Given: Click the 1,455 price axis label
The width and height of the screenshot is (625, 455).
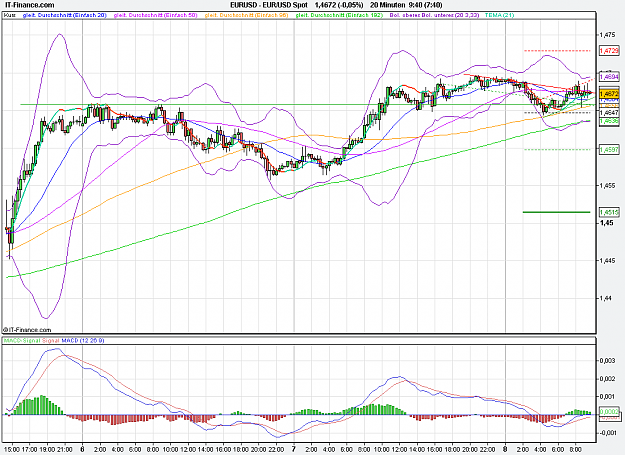Looking at the screenshot, I should (x=608, y=186).
